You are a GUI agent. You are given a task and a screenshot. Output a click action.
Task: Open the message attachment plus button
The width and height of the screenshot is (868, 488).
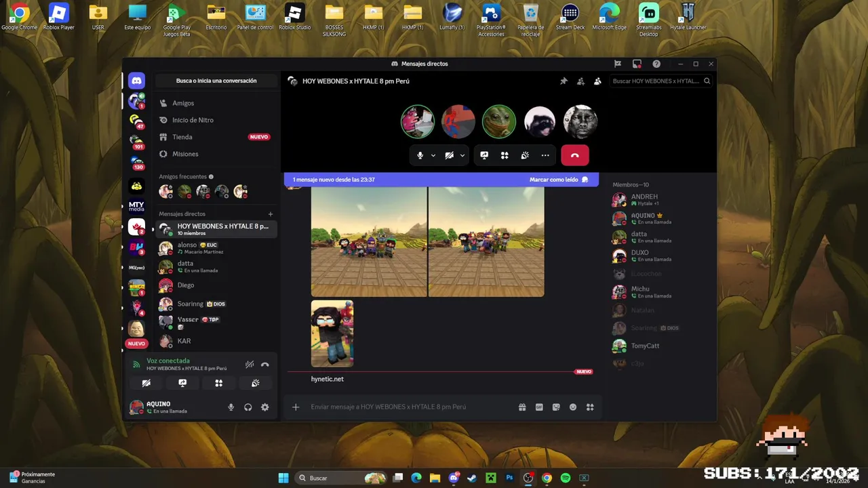296,407
